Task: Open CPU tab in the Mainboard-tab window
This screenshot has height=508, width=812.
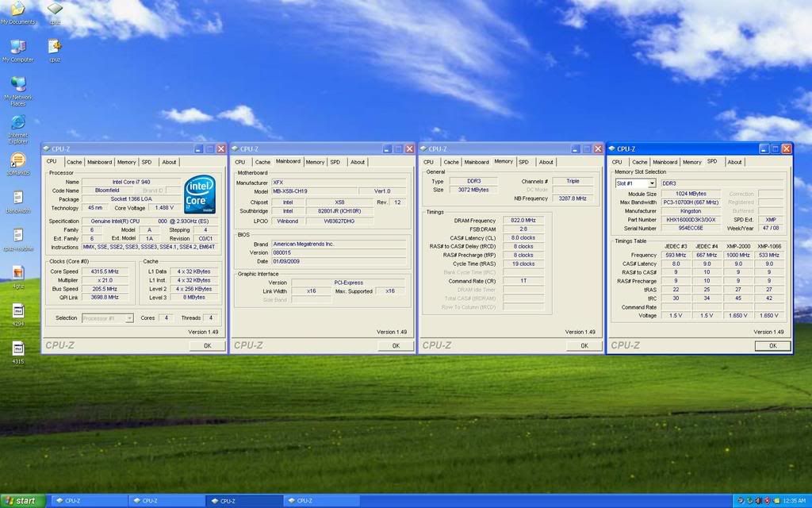Action: (x=239, y=162)
